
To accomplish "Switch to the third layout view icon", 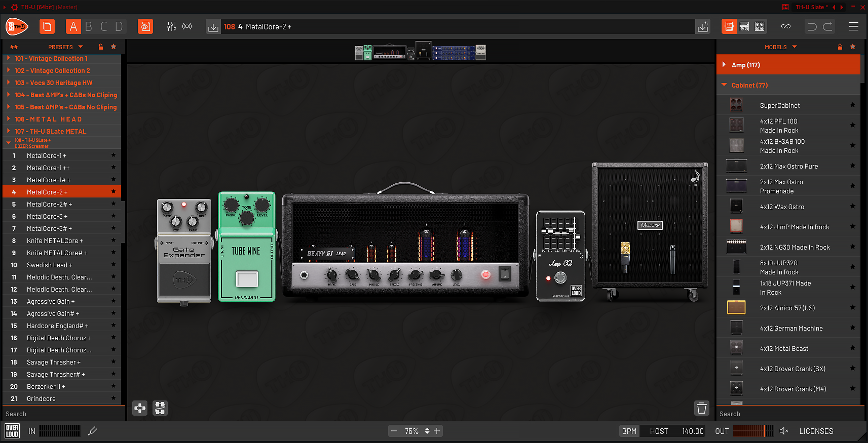I will click(x=760, y=26).
